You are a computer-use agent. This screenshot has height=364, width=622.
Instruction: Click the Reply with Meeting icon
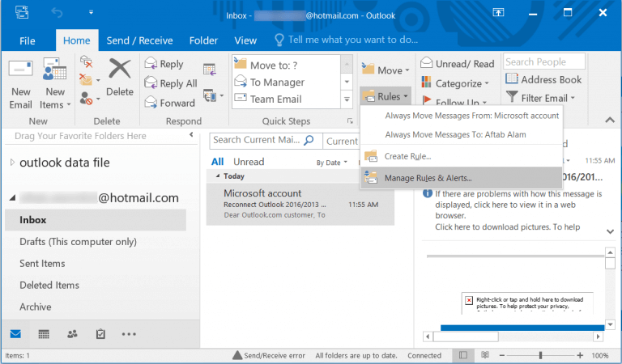click(x=210, y=69)
